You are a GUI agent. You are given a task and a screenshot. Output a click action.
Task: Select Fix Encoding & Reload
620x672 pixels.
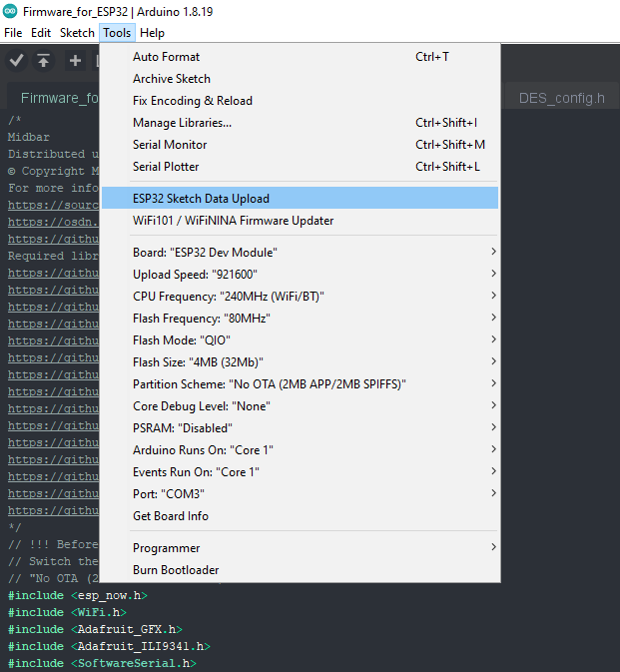[300, 101]
